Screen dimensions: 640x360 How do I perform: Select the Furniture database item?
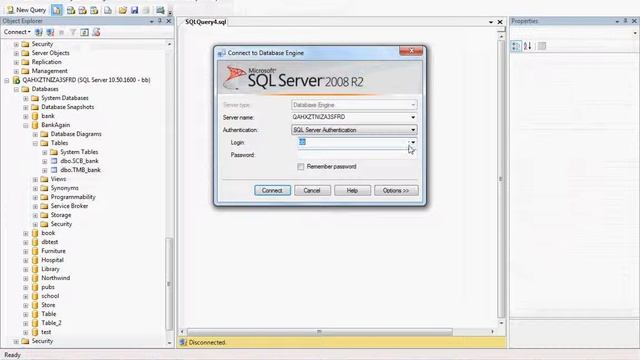pos(53,251)
